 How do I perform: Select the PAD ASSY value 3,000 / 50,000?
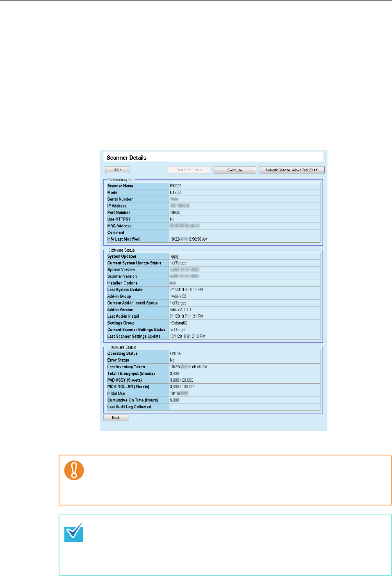(x=182, y=380)
